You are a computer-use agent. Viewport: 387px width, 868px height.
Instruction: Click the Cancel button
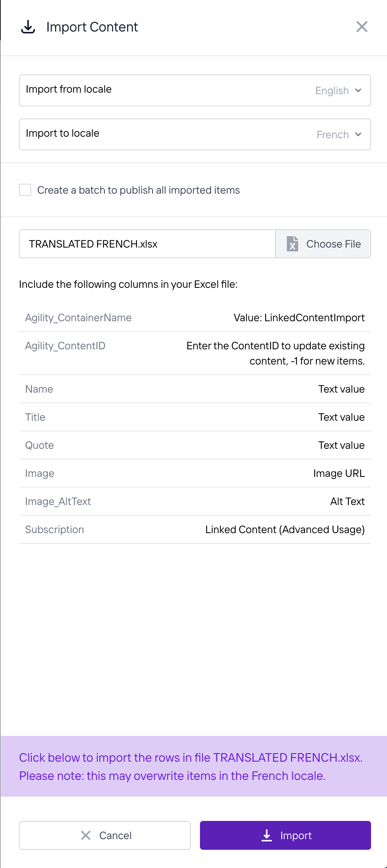click(x=105, y=835)
